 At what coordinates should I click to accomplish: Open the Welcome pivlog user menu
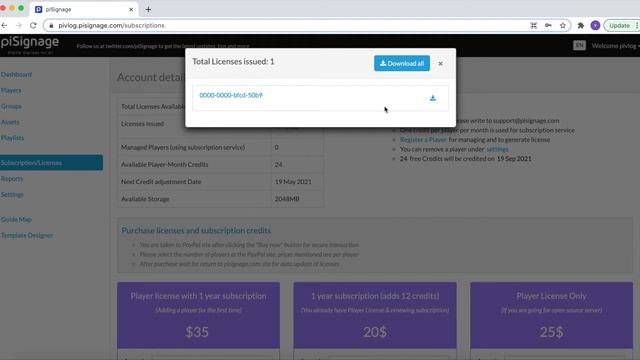point(616,46)
